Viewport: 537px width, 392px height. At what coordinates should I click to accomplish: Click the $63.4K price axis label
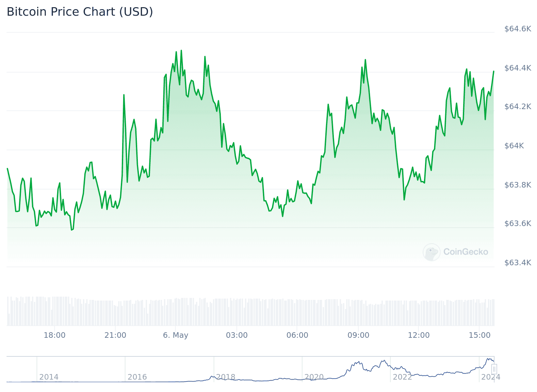click(x=518, y=263)
